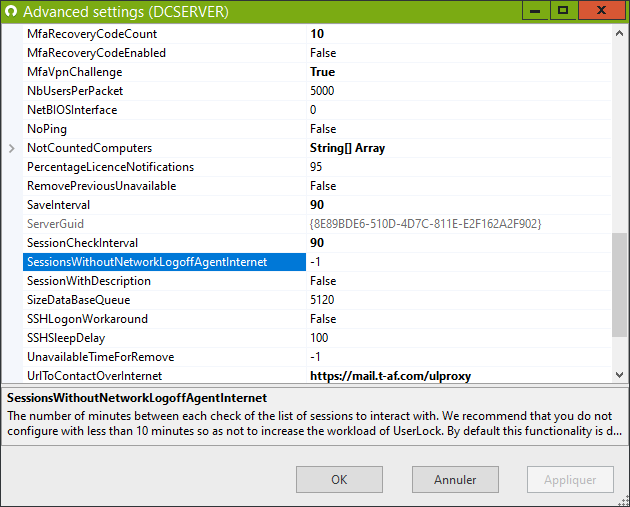
Task: Click the Appliquer button
Action: (570, 479)
